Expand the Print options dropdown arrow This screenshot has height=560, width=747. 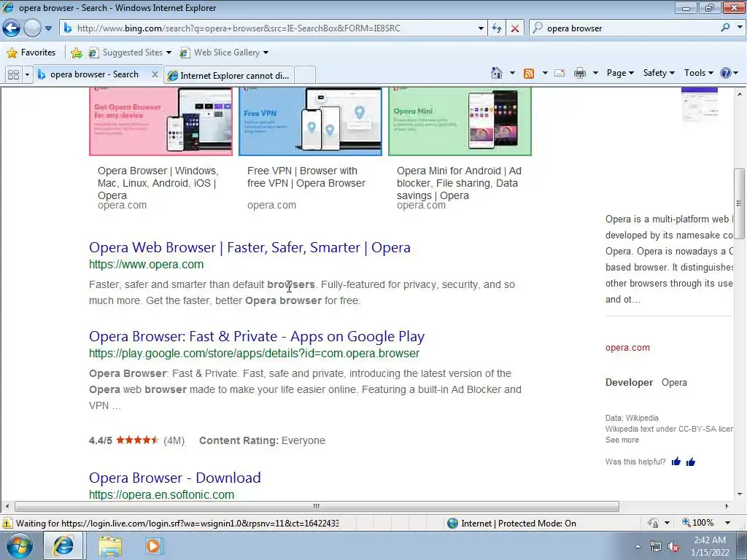point(595,73)
